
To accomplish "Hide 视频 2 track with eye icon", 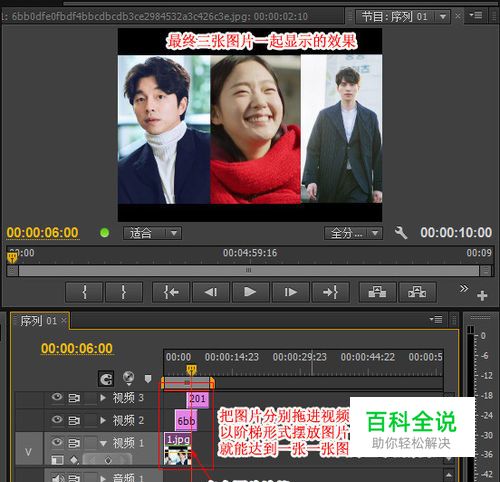I will 57,420.
